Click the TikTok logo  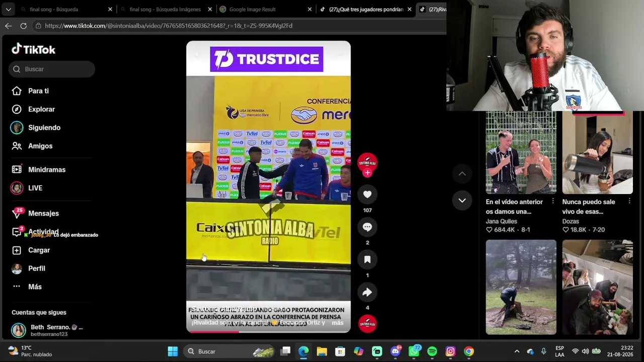tap(33, 49)
